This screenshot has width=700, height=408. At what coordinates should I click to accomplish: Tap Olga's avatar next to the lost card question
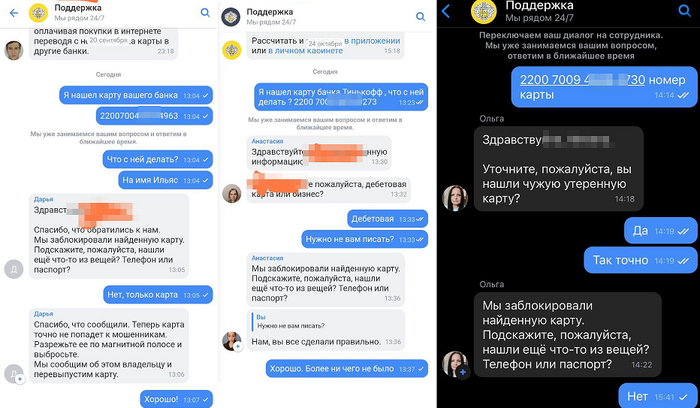point(455,198)
